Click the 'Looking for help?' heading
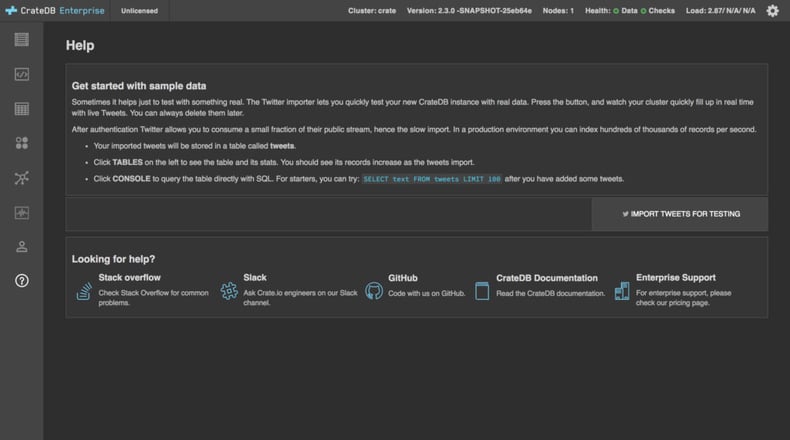The width and height of the screenshot is (790, 440). pyautogui.click(x=113, y=259)
